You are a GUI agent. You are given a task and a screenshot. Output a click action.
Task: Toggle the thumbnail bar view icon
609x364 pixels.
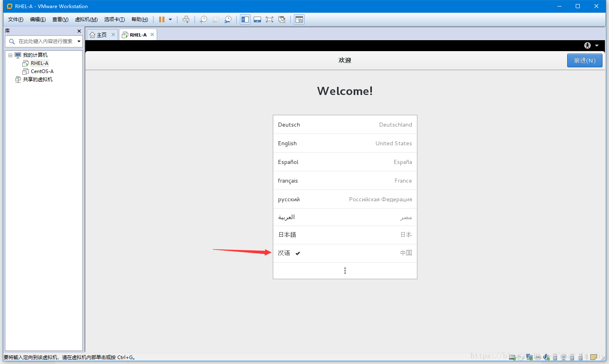[257, 19]
